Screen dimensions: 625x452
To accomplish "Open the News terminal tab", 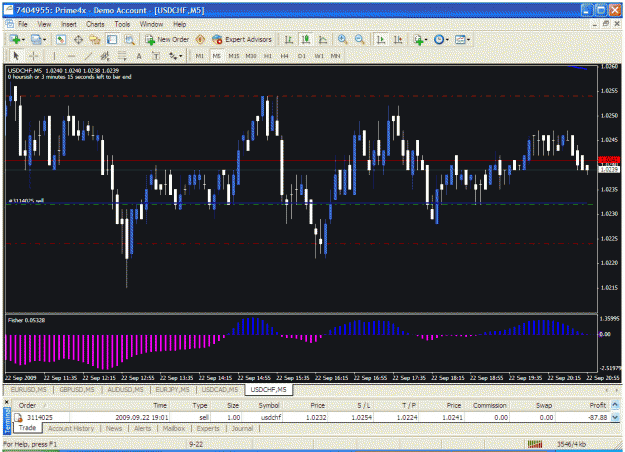I will tap(114, 428).
